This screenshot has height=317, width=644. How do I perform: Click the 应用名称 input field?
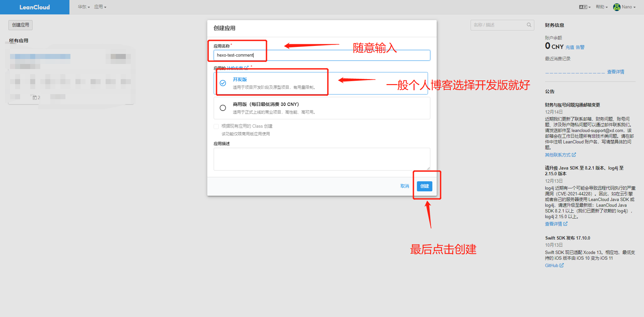tap(322, 55)
